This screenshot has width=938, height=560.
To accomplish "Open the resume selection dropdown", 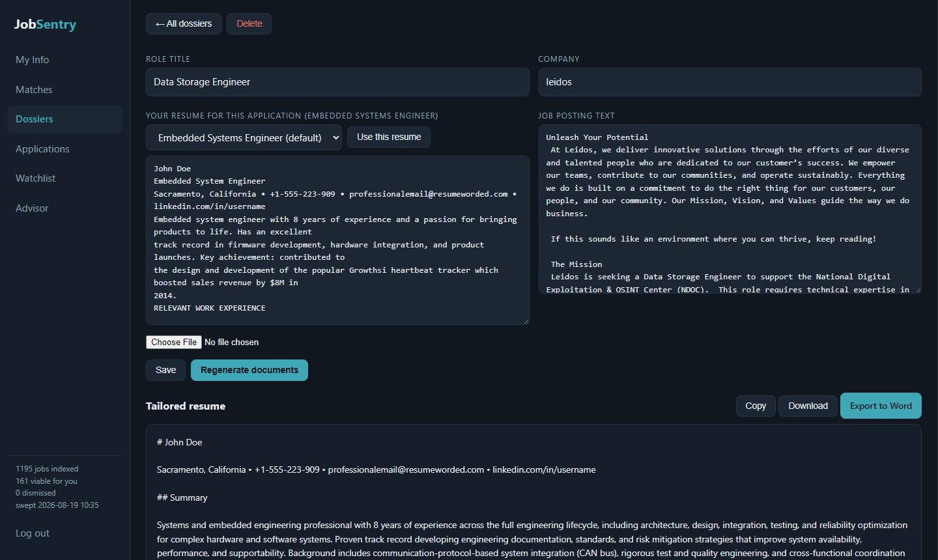I will (x=244, y=138).
